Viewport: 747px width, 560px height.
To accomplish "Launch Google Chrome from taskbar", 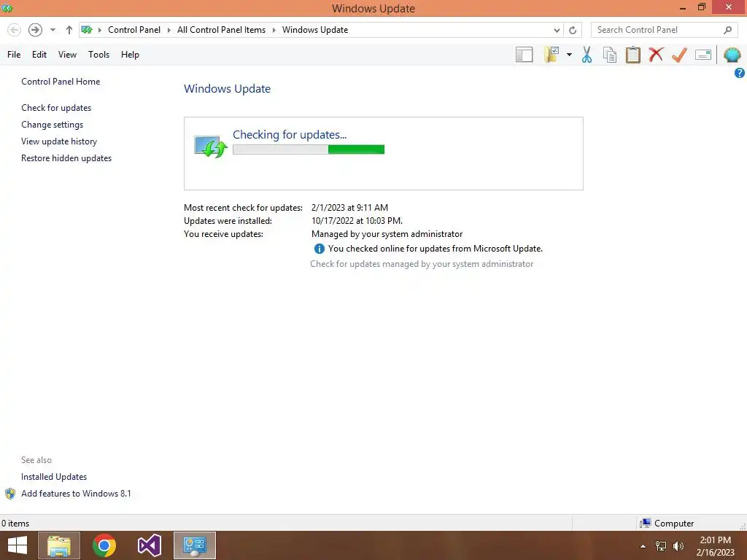I will (x=104, y=545).
